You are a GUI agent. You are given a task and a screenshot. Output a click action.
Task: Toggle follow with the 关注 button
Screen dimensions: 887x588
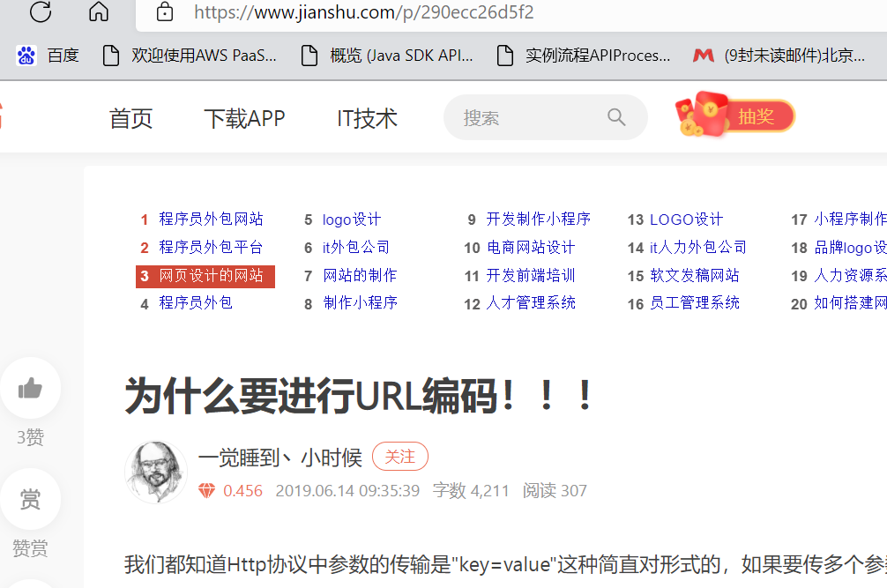coord(399,457)
